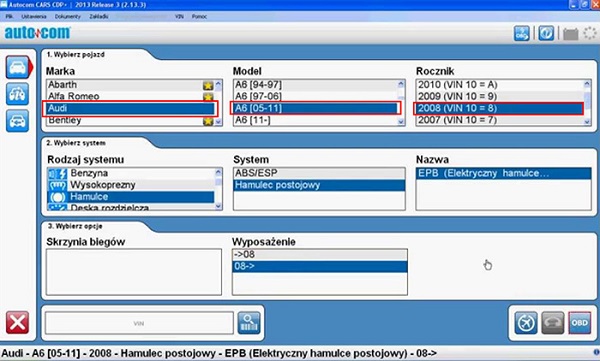Select Deska rozdzielcza system type
This screenshot has width=600, height=361.
coord(131,207)
